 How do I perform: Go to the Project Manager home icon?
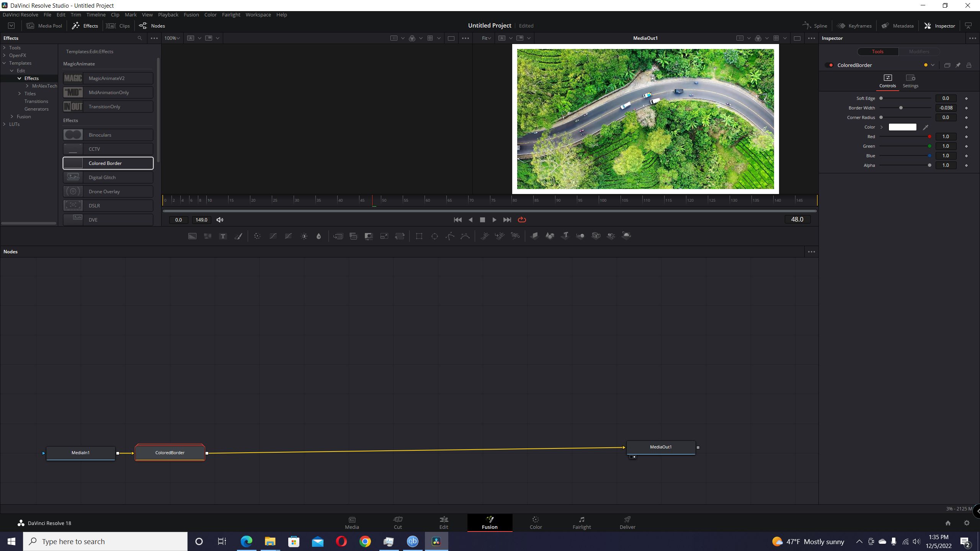[948, 523]
